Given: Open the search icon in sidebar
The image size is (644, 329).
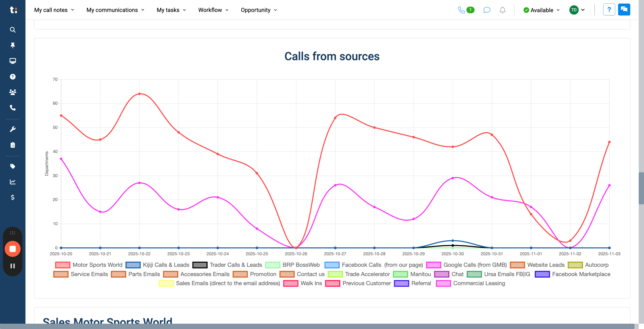Looking at the screenshot, I should [x=13, y=30].
